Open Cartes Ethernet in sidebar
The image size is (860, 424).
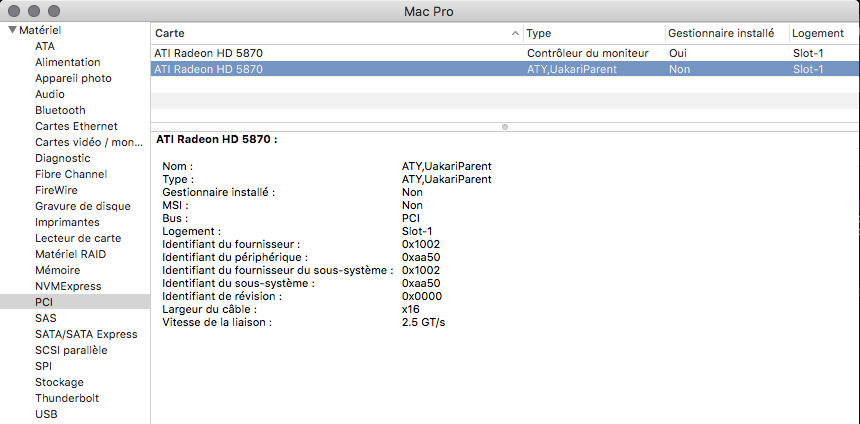click(x=76, y=126)
